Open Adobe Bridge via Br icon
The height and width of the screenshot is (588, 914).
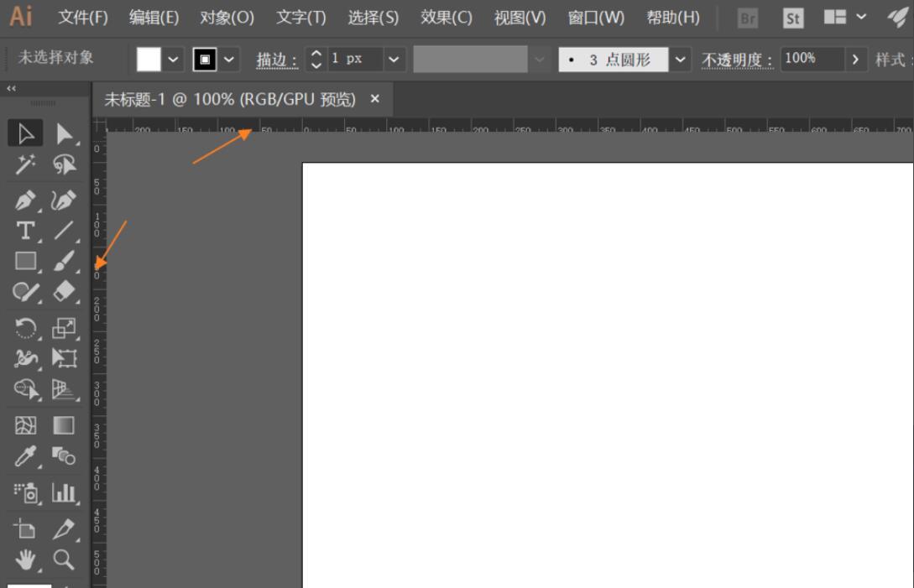click(x=747, y=18)
